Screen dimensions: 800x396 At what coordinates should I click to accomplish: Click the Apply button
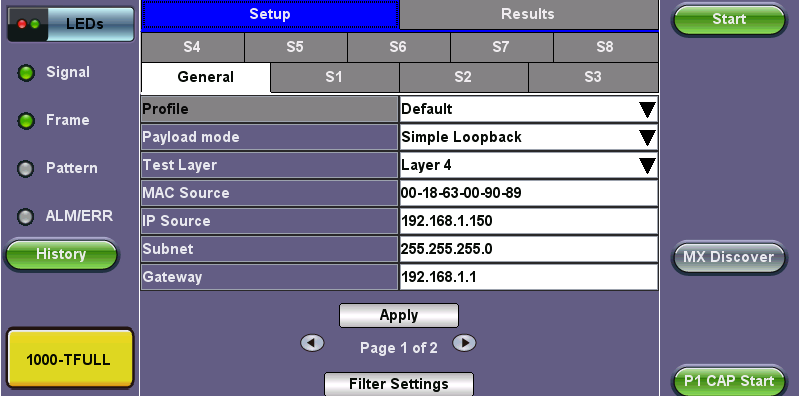[x=399, y=315]
